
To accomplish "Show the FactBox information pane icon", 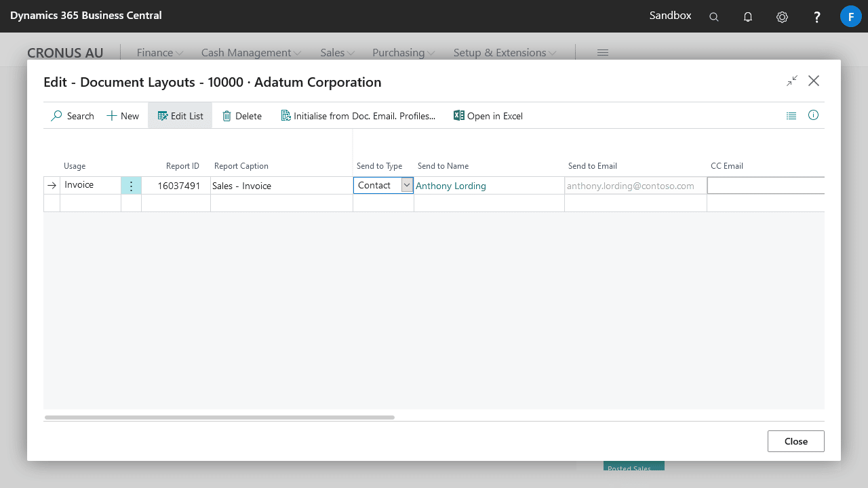I will click(813, 115).
